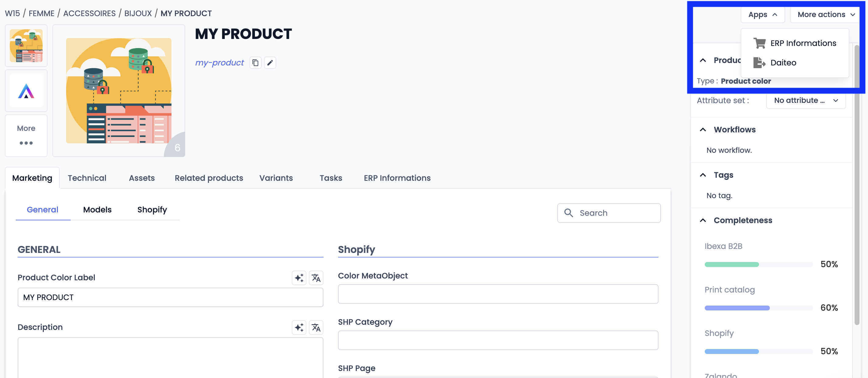The image size is (868, 378).
Task: Click AI sparkle icon for Product Color Label
Action: pyautogui.click(x=299, y=278)
